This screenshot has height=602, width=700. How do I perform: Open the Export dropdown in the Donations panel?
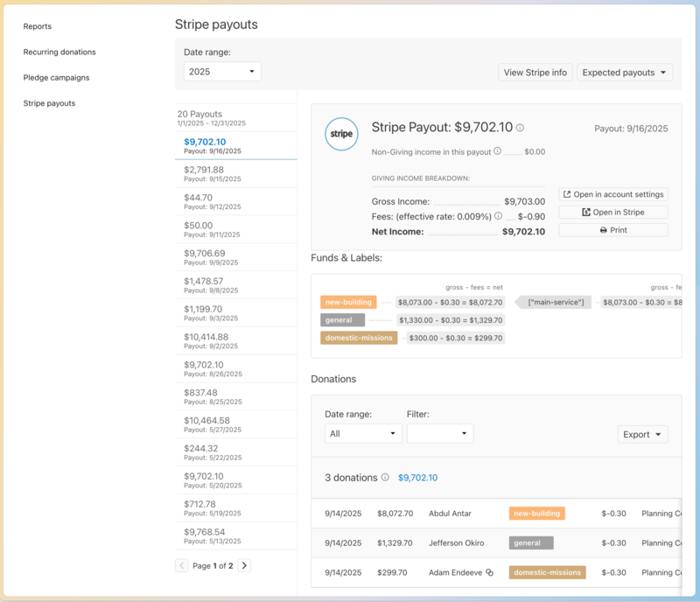[642, 434]
